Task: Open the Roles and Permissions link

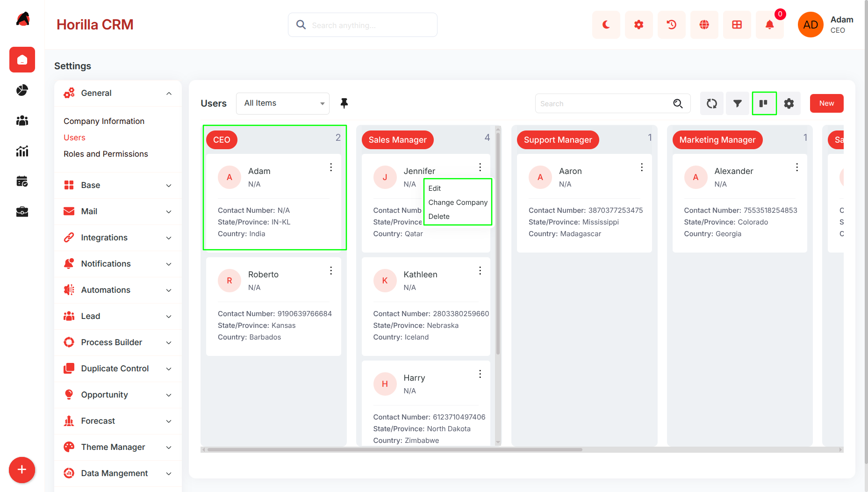Action: click(106, 154)
